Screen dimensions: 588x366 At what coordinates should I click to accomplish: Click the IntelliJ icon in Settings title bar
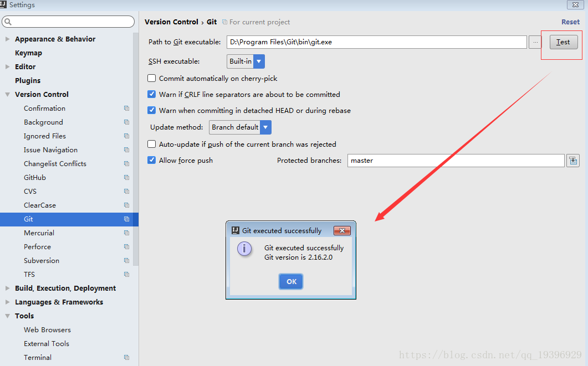(3, 4)
